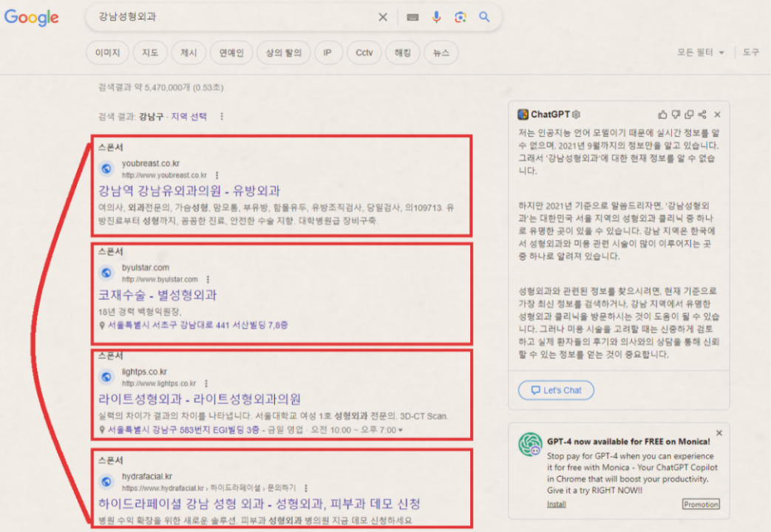Click the map pin on byulstar address
Viewport: 771px width, 532px height.
tap(102, 326)
